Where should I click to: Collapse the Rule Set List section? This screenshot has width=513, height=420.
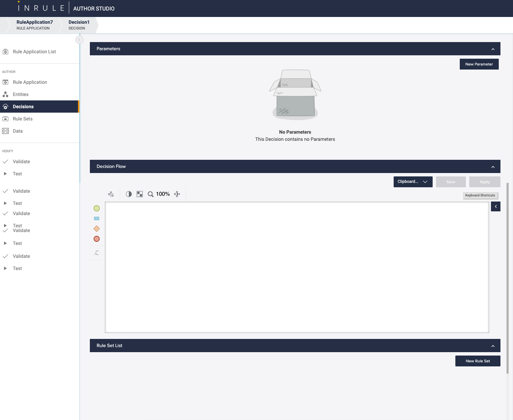point(493,346)
